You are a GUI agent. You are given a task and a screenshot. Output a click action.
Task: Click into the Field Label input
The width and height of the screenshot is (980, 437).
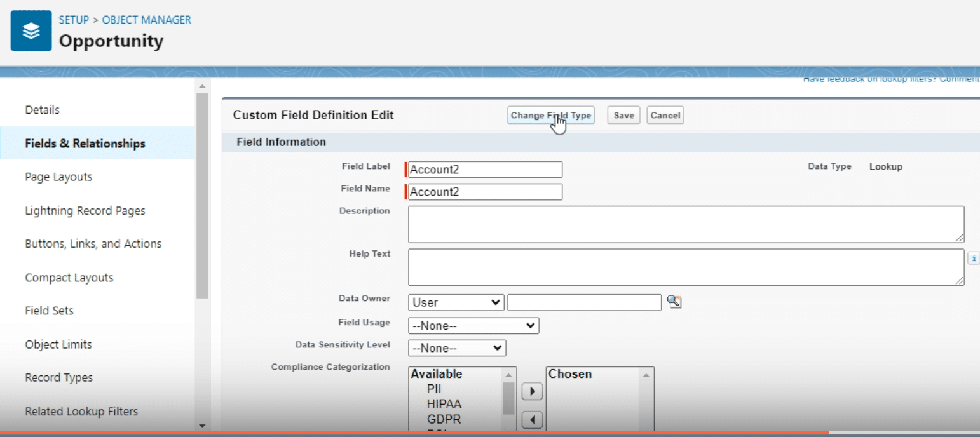point(486,170)
